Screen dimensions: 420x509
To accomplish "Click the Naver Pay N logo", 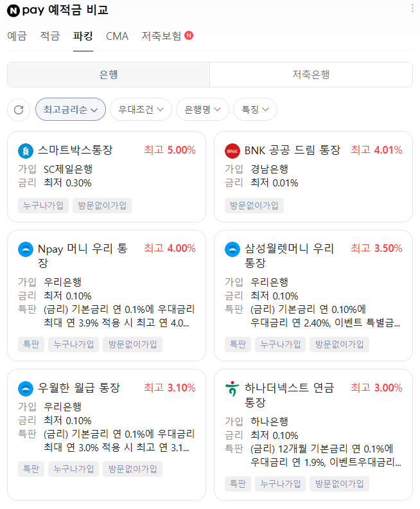I will tap(13, 10).
